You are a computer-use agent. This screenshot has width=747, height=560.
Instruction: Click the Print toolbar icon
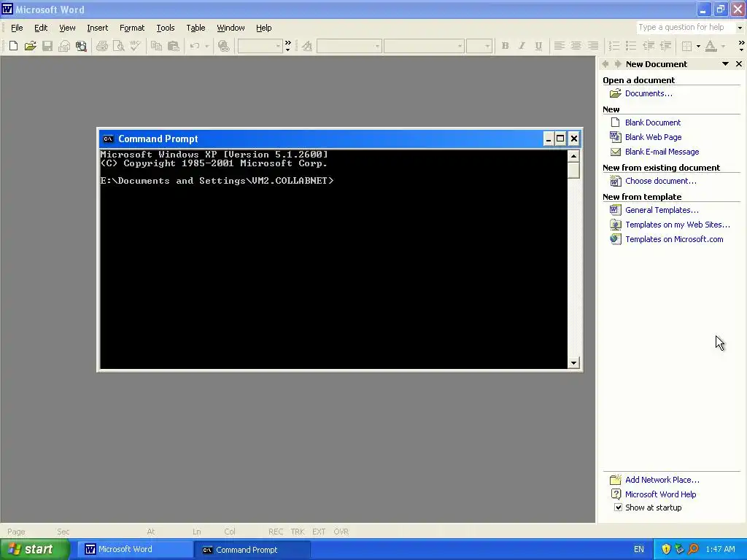tap(102, 46)
